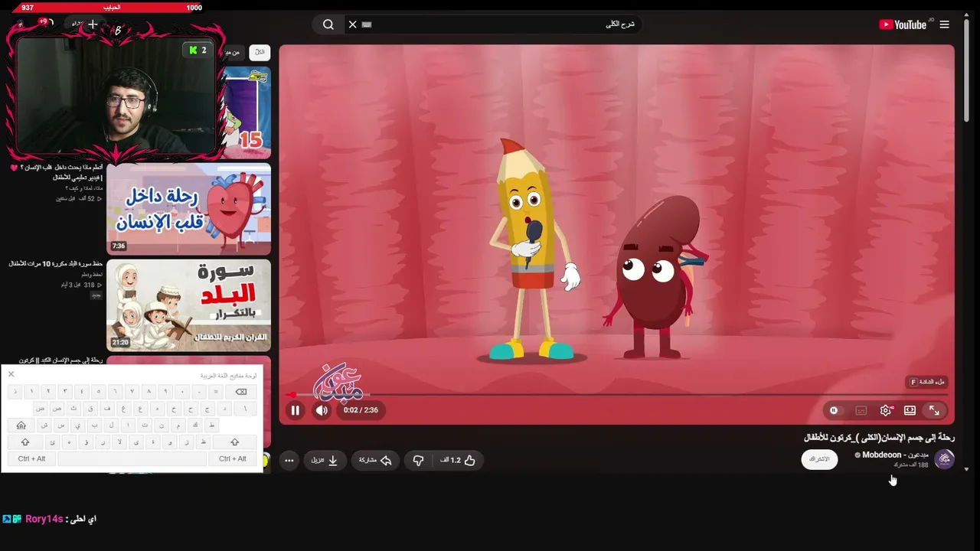980x551 pixels.
Task: Click the Rory14s chat username
Action: coord(44,519)
